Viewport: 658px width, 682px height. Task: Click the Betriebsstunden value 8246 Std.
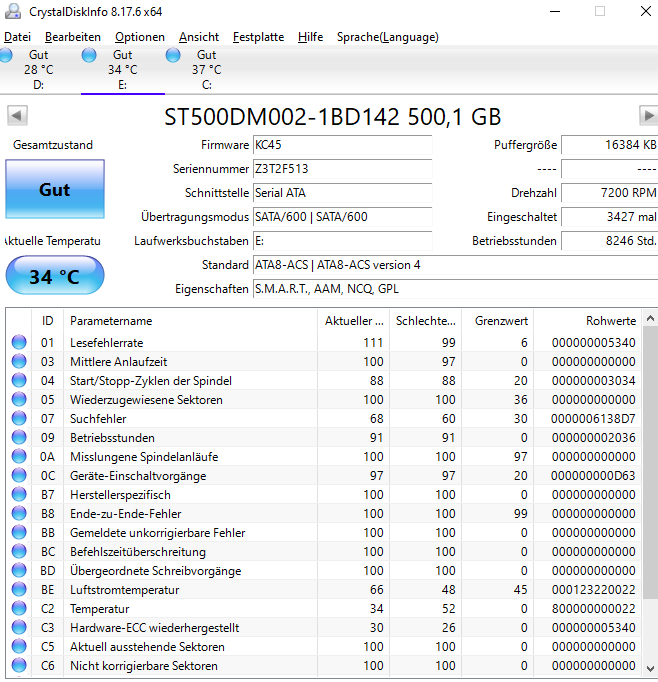pos(610,241)
